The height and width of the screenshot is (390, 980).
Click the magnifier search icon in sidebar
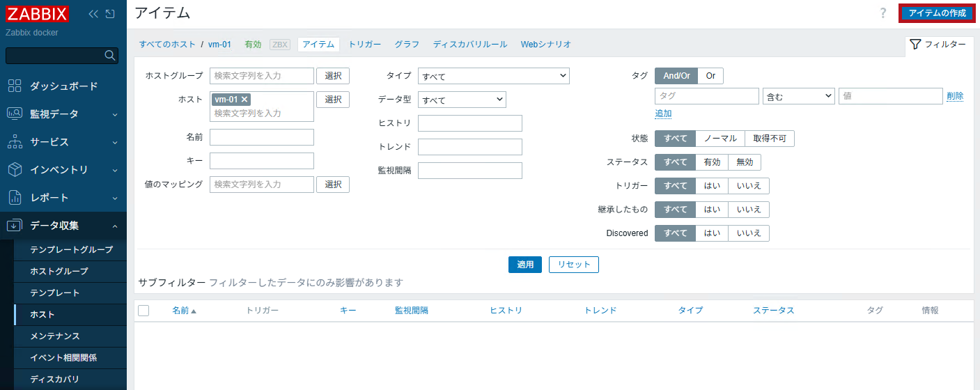click(109, 56)
